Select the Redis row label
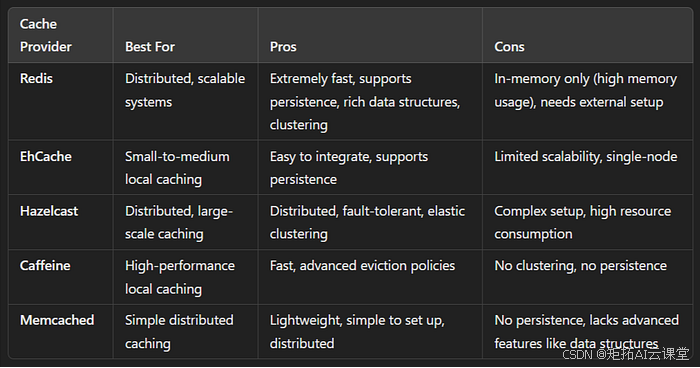The height and width of the screenshot is (368, 700). pos(36,79)
